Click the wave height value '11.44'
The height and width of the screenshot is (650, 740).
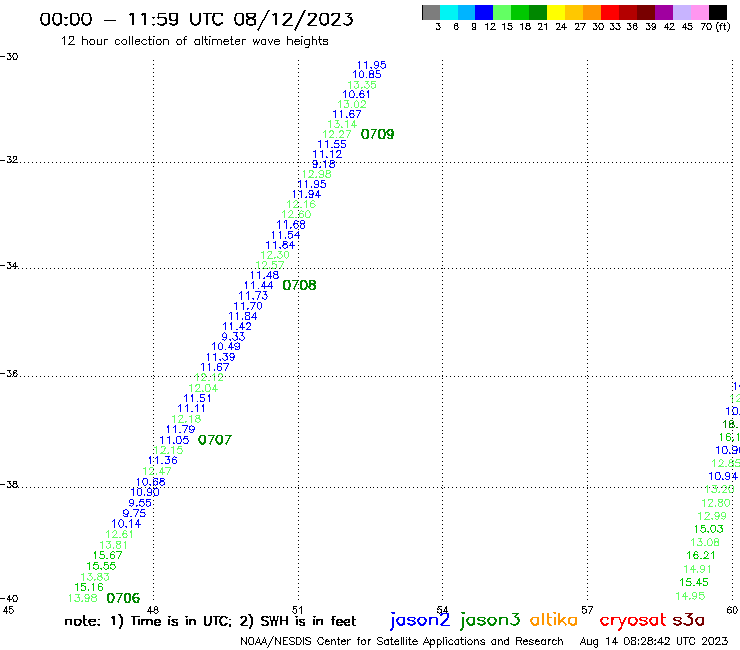(259, 286)
